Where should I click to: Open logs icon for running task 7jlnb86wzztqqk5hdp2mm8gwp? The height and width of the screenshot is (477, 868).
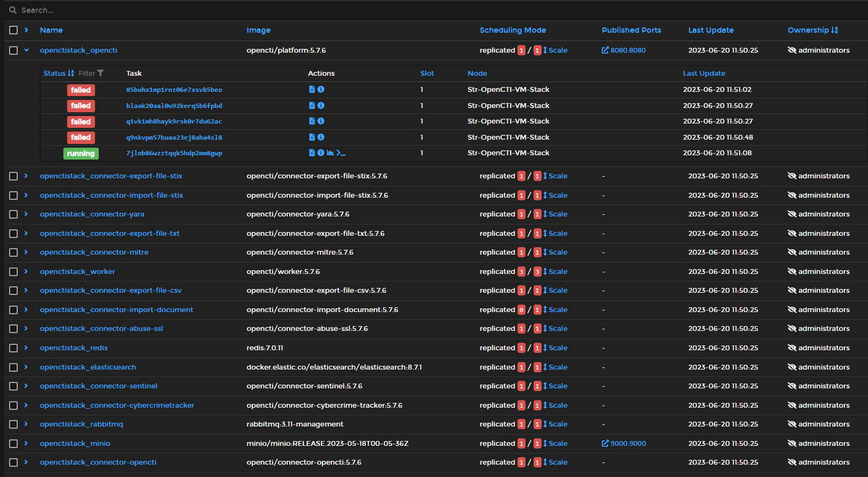tap(312, 153)
